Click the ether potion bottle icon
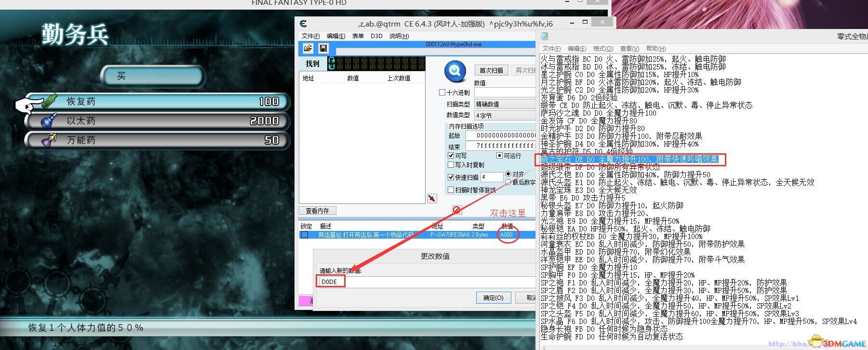868x350 pixels. coord(49,121)
